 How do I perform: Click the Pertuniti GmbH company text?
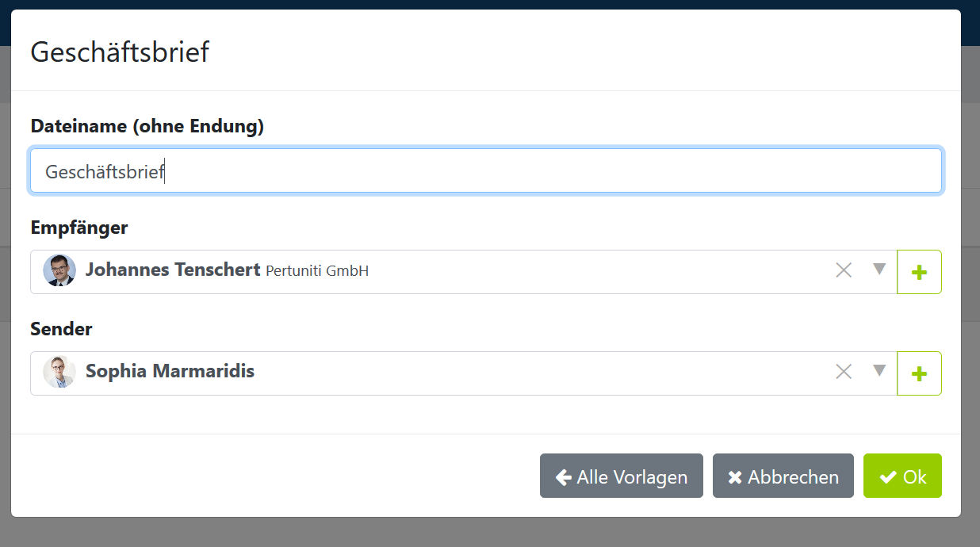click(317, 271)
